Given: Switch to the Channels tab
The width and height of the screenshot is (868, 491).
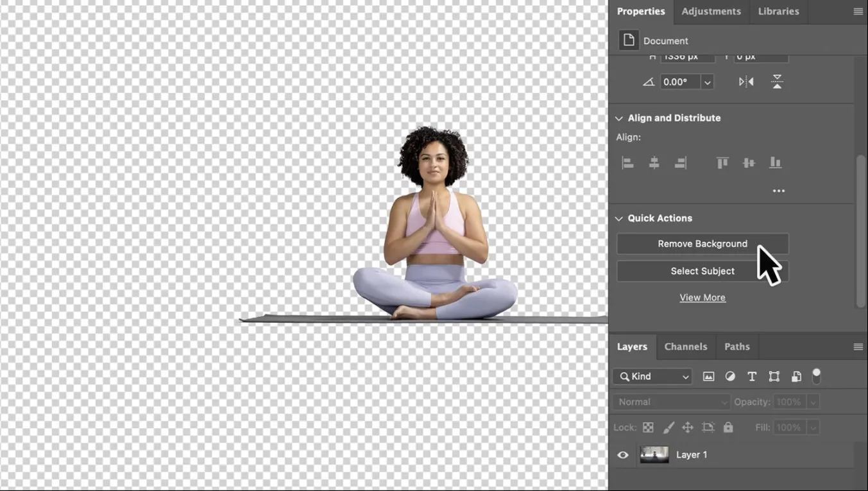Looking at the screenshot, I should tap(685, 347).
